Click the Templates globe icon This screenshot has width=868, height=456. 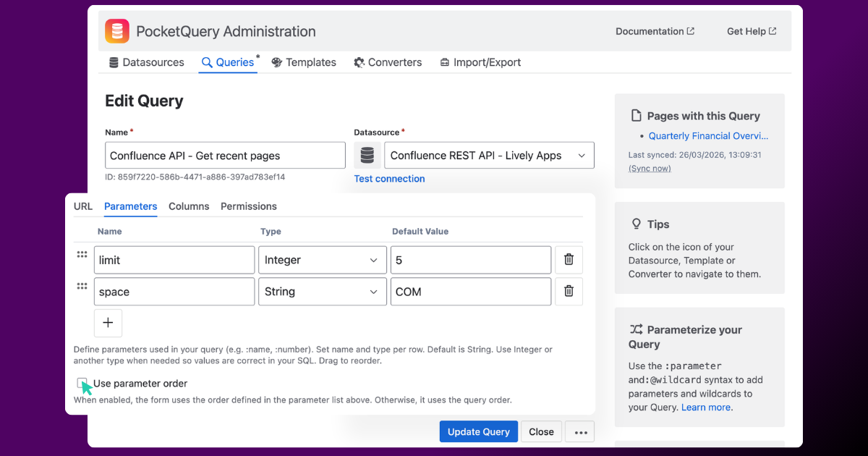tap(276, 62)
